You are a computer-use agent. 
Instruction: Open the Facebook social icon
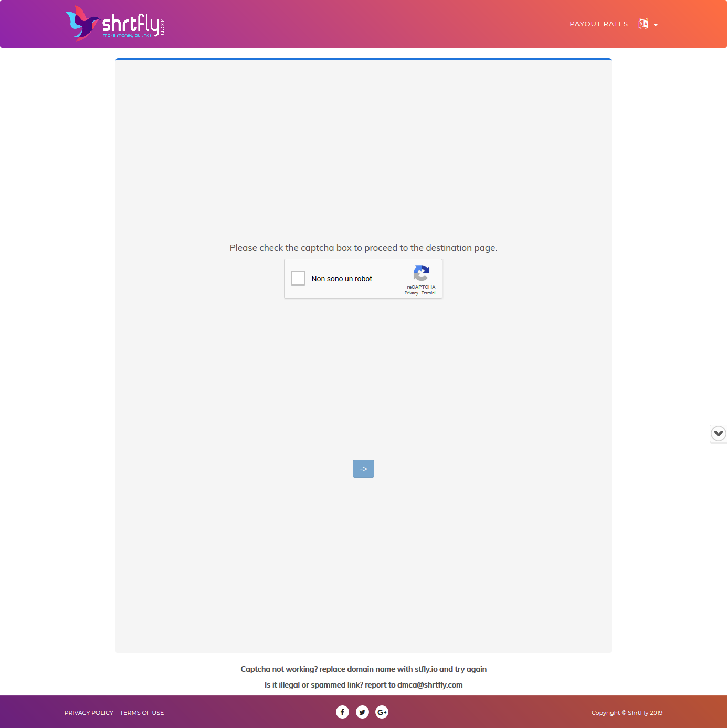click(x=342, y=712)
